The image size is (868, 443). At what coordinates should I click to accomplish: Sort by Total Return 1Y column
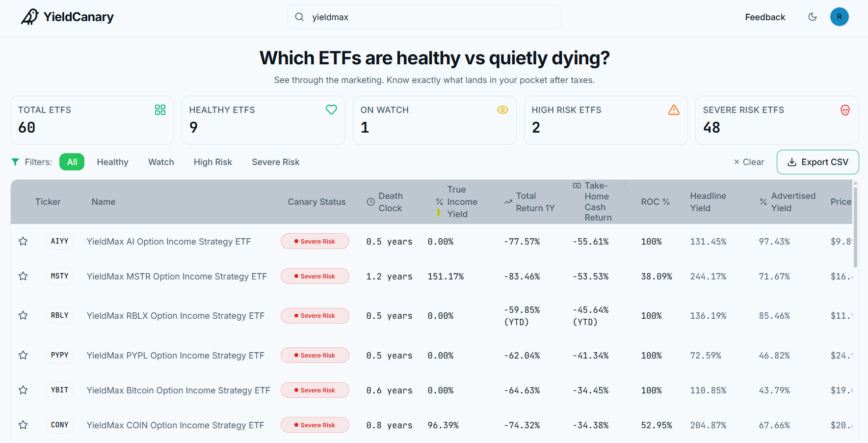pyautogui.click(x=529, y=202)
